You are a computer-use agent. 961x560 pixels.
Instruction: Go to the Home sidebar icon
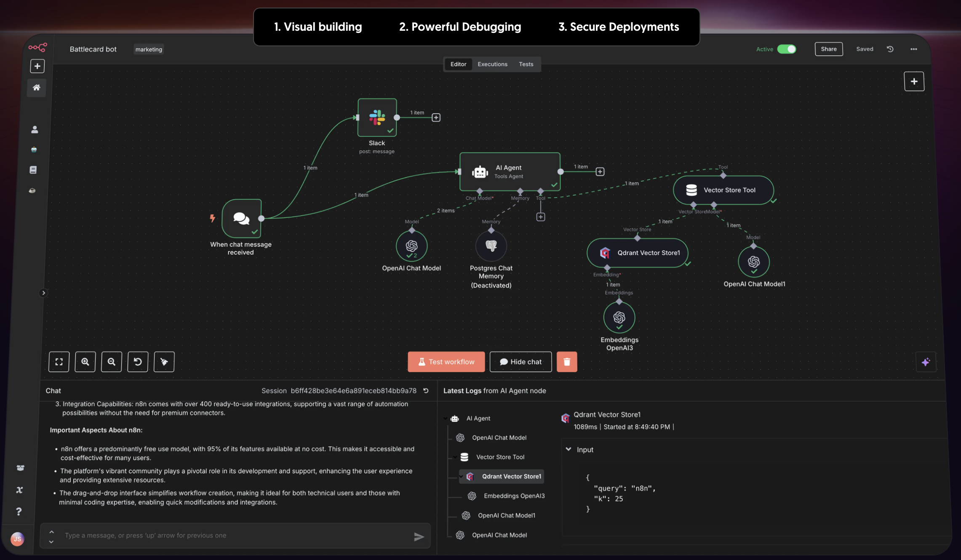(37, 88)
